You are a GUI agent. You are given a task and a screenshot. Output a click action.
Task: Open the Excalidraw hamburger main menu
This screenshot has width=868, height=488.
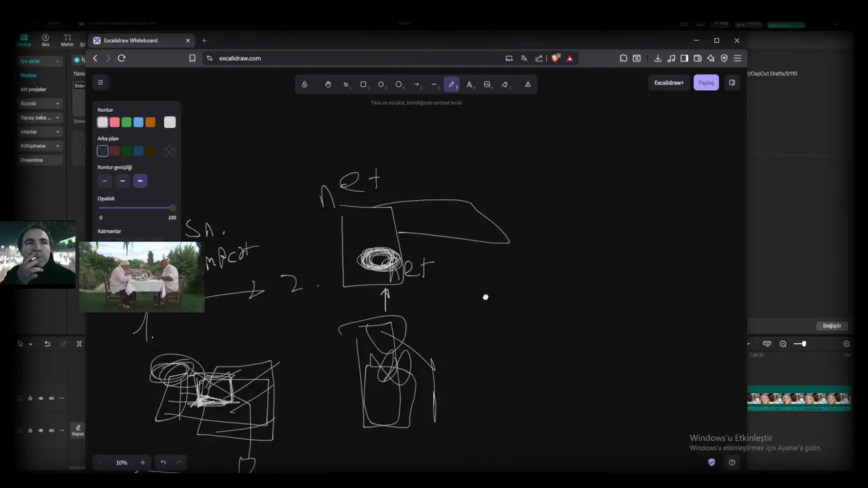tap(100, 83)
